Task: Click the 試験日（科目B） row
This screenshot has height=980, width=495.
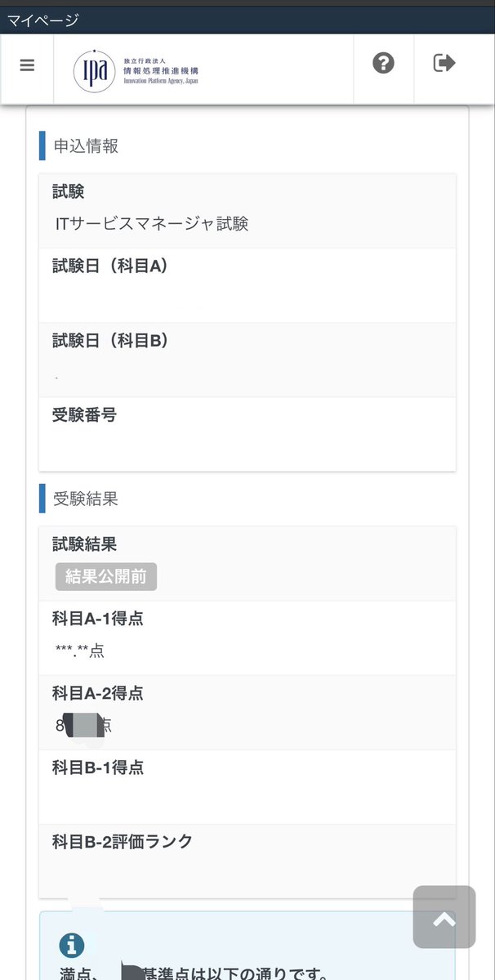Action: tap(247, 360)
